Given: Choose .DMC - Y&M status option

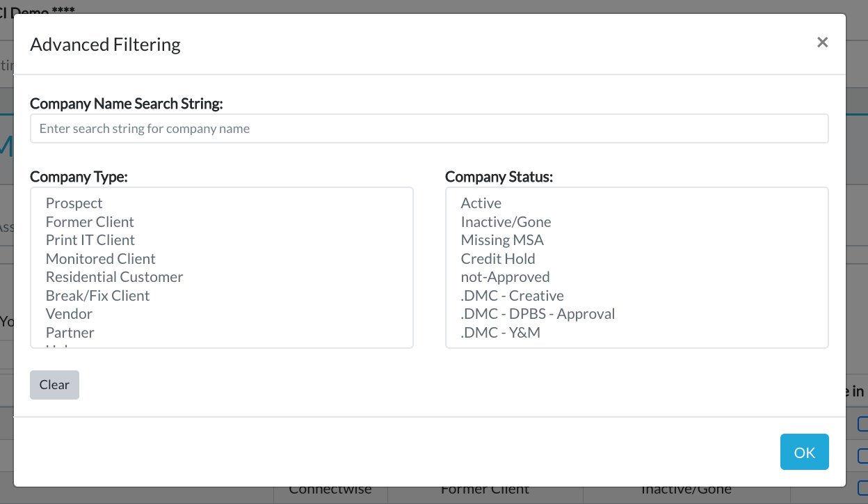Looking at the screenshot, I should pyautogui.click(x=501, y=333).
